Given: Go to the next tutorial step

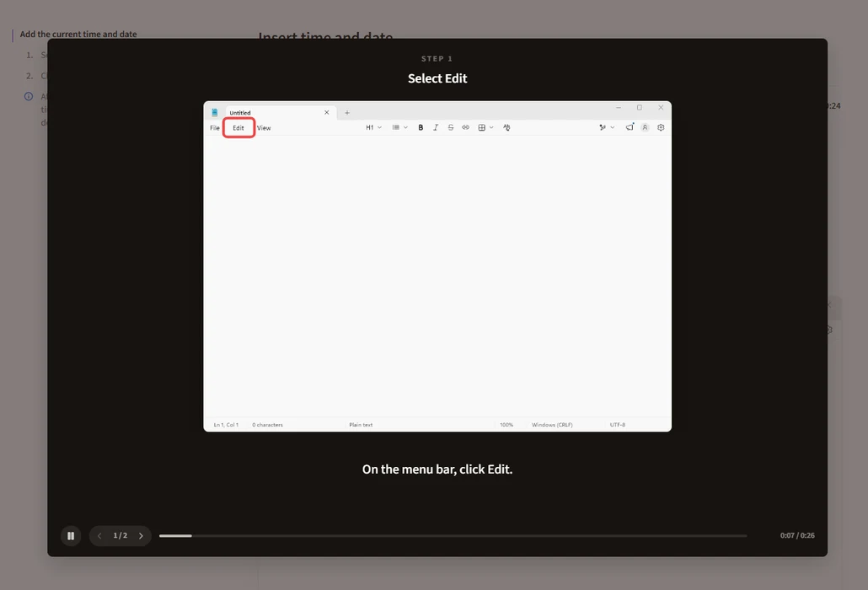Looking at the screenshot, I should click(142, 536).
